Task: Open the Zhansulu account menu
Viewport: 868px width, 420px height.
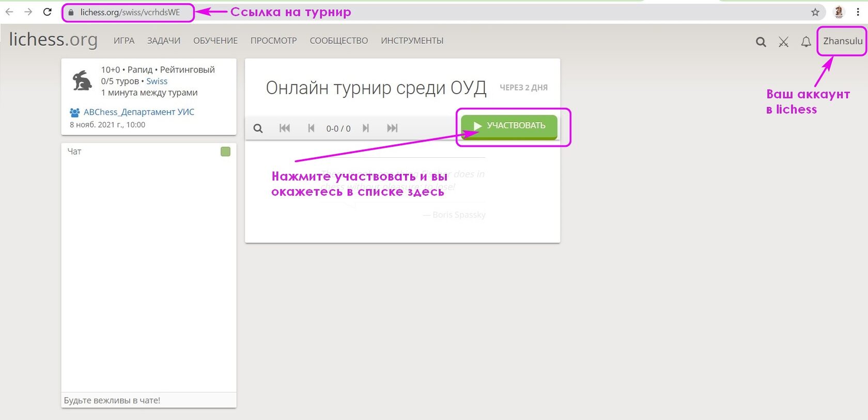Action: click(x=843, y=41)
